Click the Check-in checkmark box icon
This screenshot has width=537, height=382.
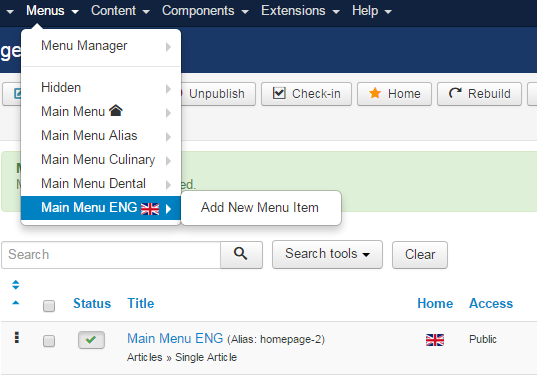coord(279,93)
